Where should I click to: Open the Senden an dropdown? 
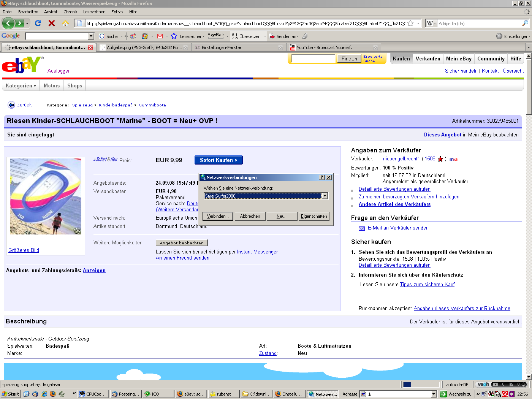[283, 36]
